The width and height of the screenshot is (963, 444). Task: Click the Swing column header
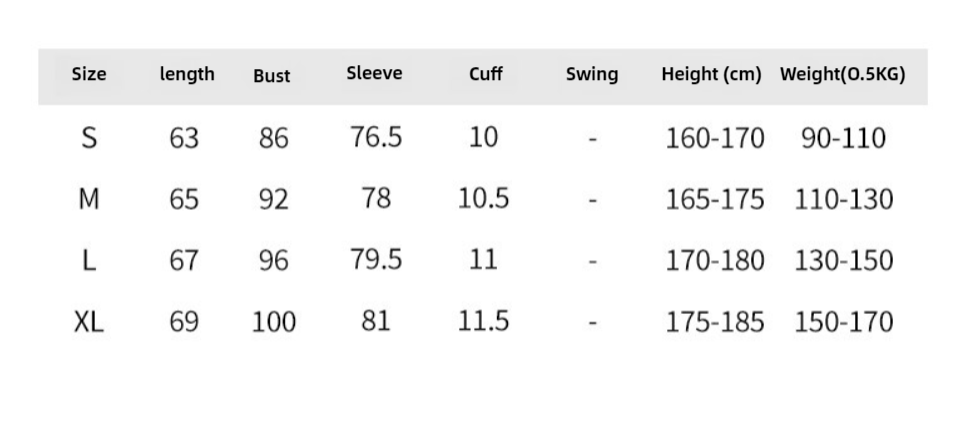pos(592,74)
